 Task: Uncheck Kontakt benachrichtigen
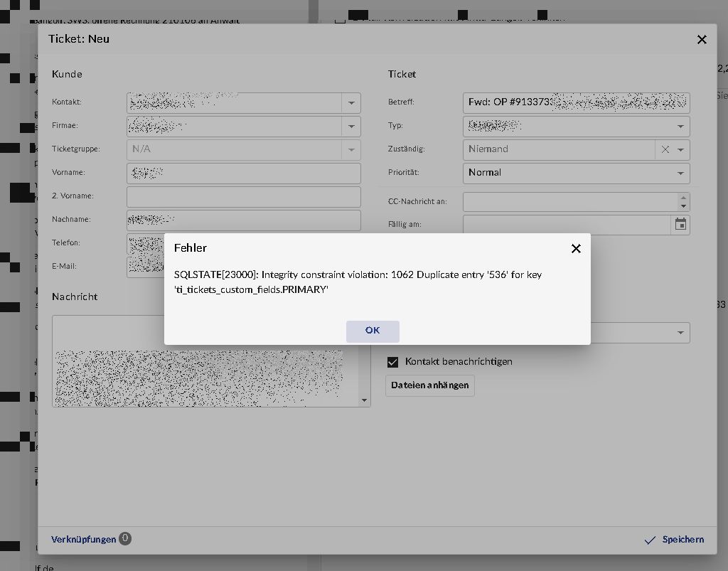point(393,362)
